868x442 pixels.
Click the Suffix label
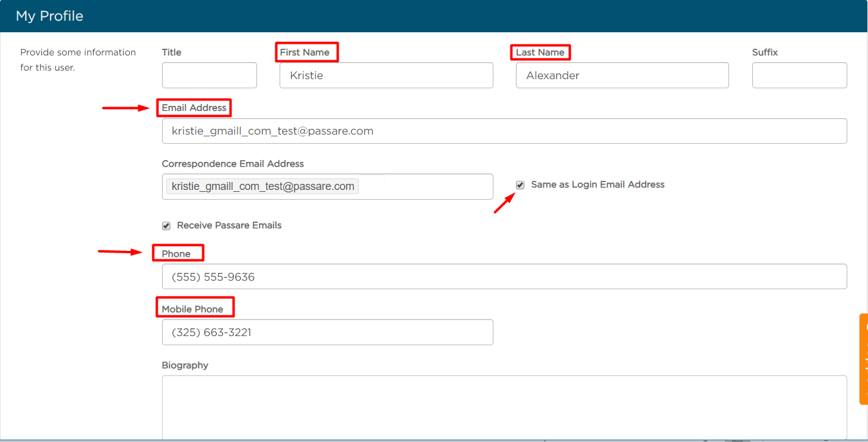(x=765, y=52)
